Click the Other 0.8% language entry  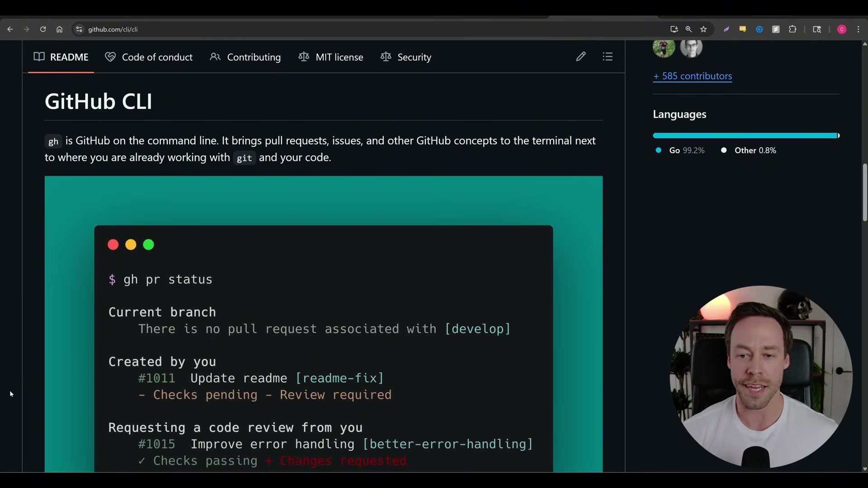tap(749, 150)
